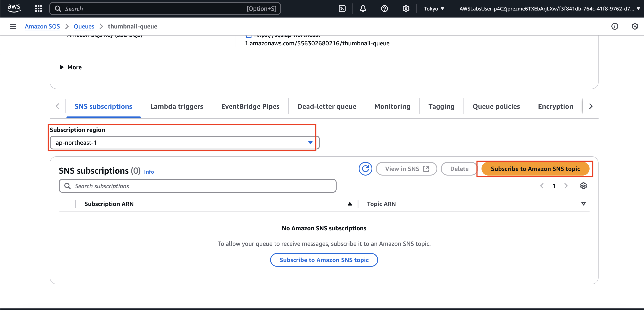The width and height of the screenshot is (644, 310).
Task: Refresh the SNS subscriptions list
Action: [x=365, y=169]
